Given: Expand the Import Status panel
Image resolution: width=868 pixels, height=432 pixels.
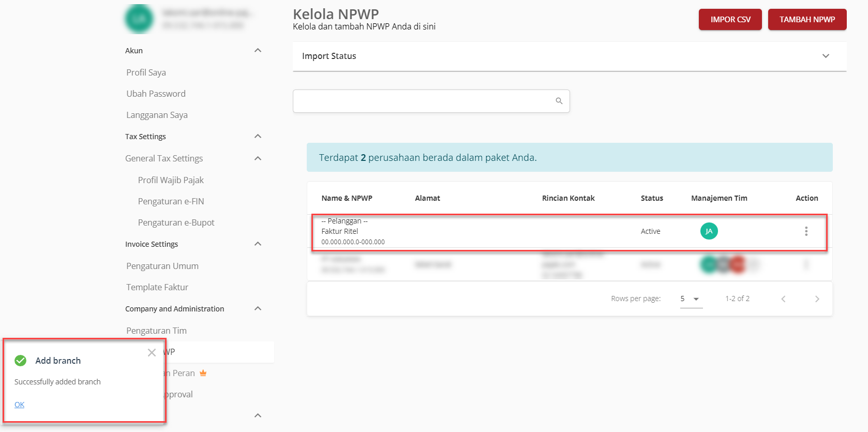Looking at the screenshot, I should [x=826, y=56].
